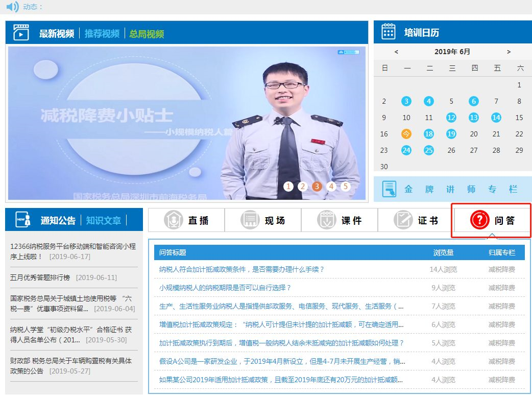
Task: Click the 金牌讲师专栏 document icon
Action: tap(389, 189)
